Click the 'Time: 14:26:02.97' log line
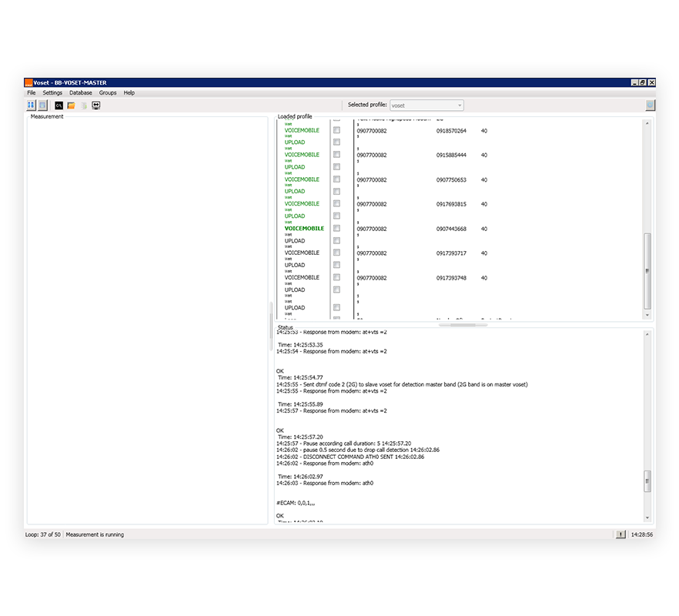 click(x=300, y=476)
